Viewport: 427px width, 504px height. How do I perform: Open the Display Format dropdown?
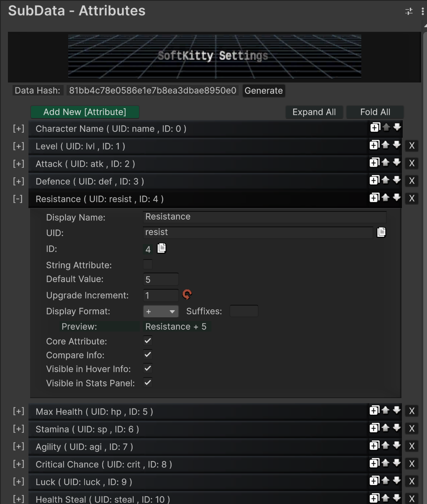point(161,311)
